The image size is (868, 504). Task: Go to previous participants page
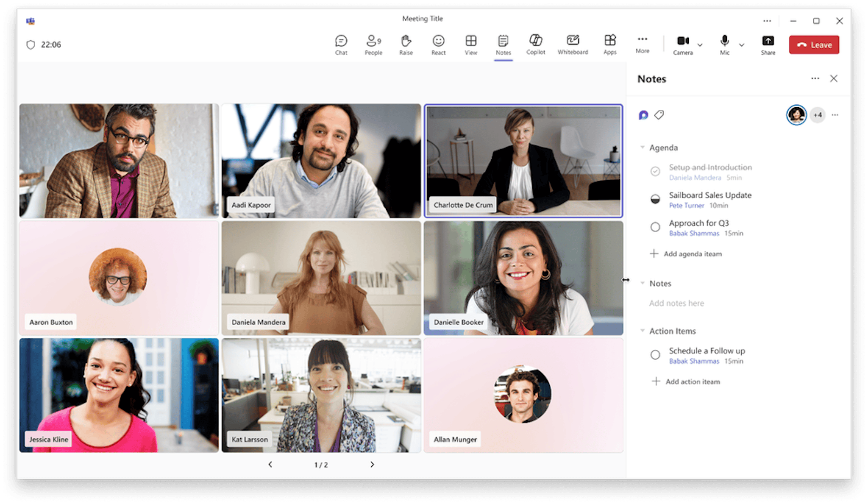(x=270, y=465)
